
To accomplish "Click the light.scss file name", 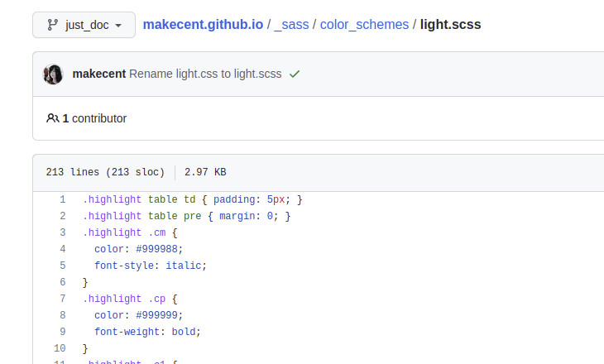I will 450,25.
